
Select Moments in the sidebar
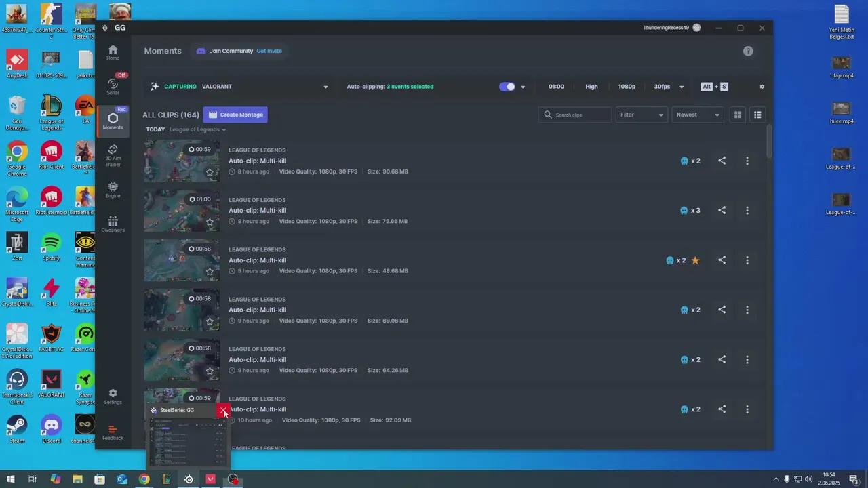[x=113, y=121]
